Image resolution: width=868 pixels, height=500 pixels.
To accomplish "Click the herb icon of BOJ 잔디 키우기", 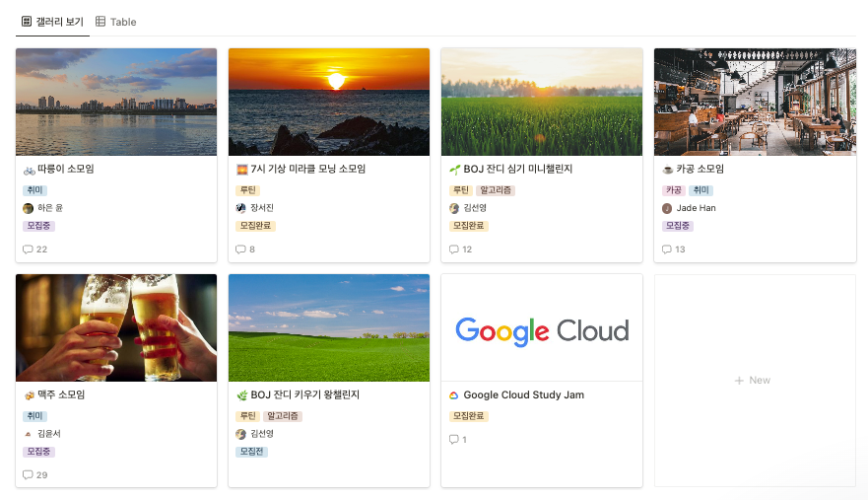I will coord(242,395).
